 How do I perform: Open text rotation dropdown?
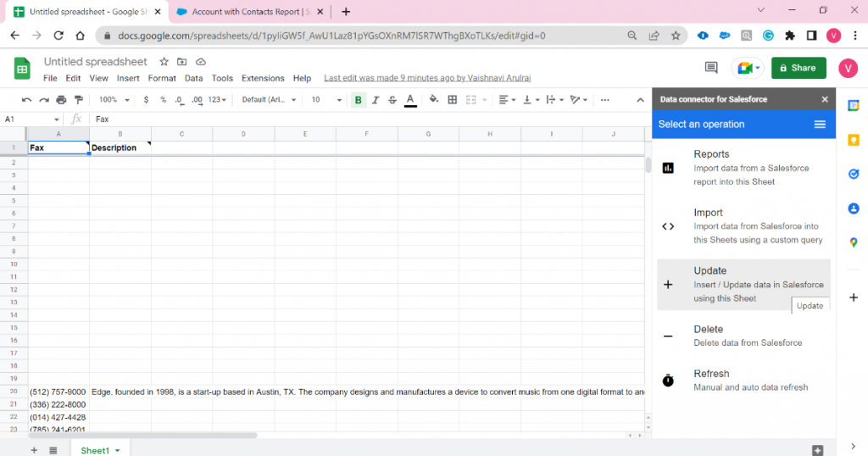tap(578, 100)
